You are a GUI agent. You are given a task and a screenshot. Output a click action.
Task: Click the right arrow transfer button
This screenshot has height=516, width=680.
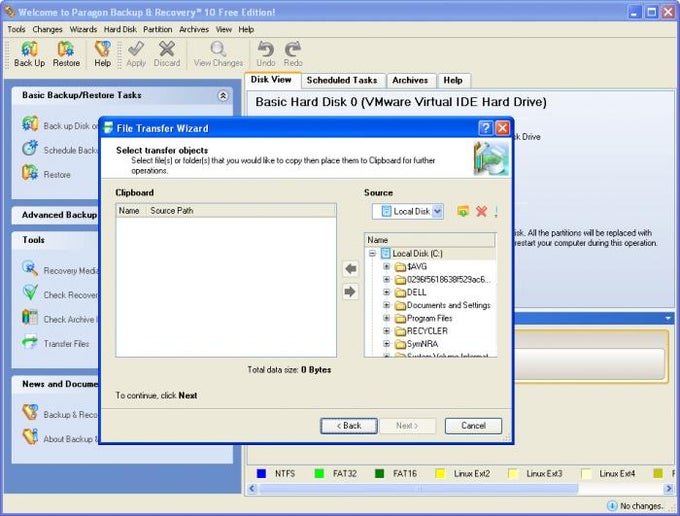pyautogui.click(x=350, y=291)
